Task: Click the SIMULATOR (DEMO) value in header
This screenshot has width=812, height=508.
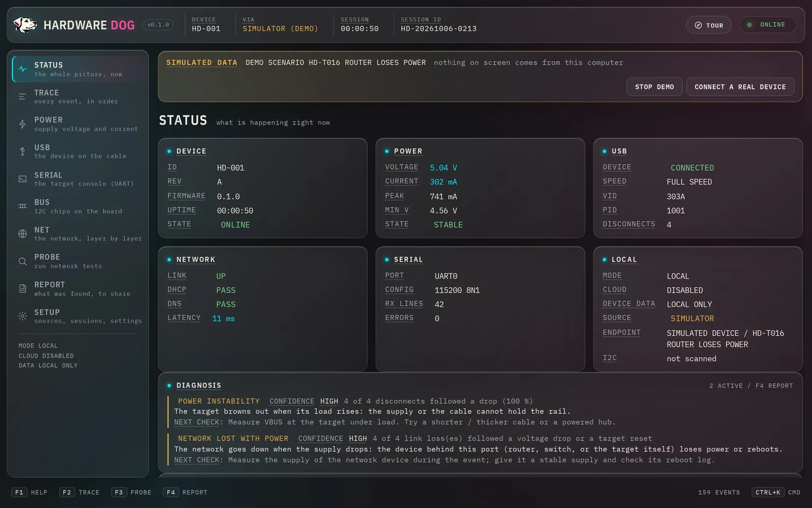Action: click(x=280, y=29)
